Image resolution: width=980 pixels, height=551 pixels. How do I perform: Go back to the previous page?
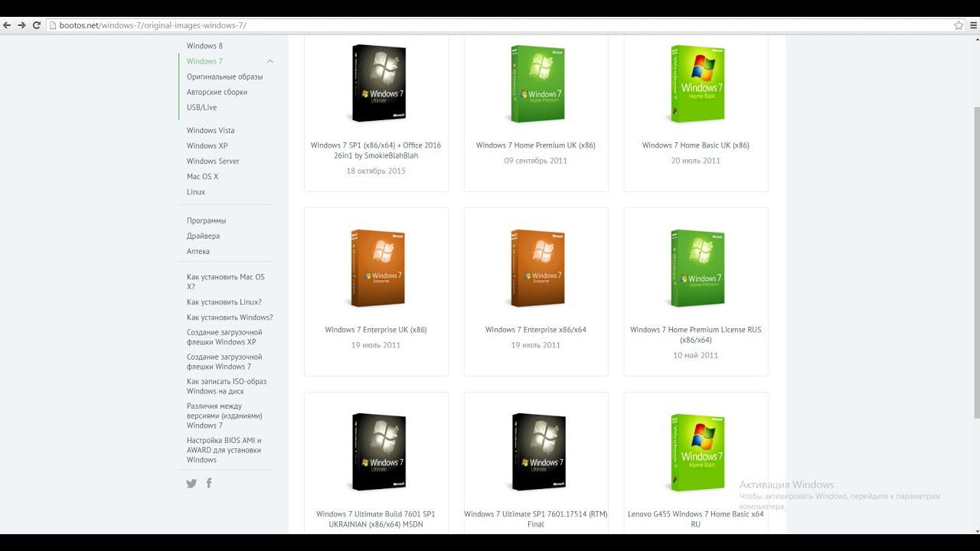(7, 25)
